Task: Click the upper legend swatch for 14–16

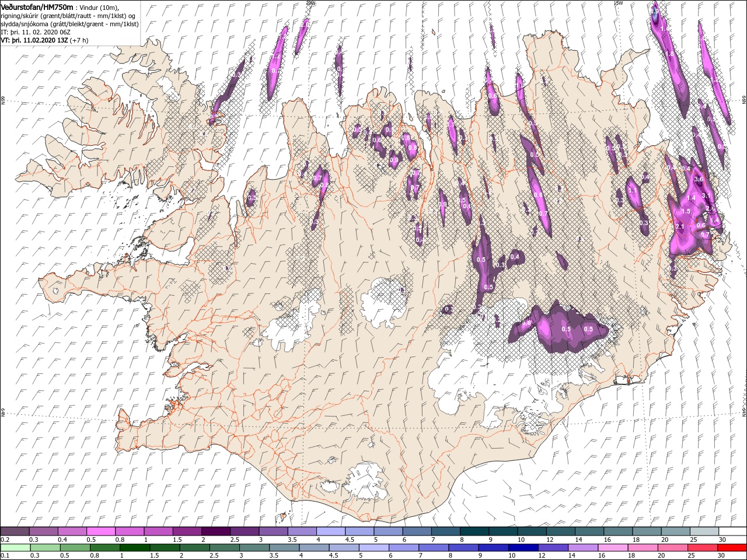Action: 589,531
